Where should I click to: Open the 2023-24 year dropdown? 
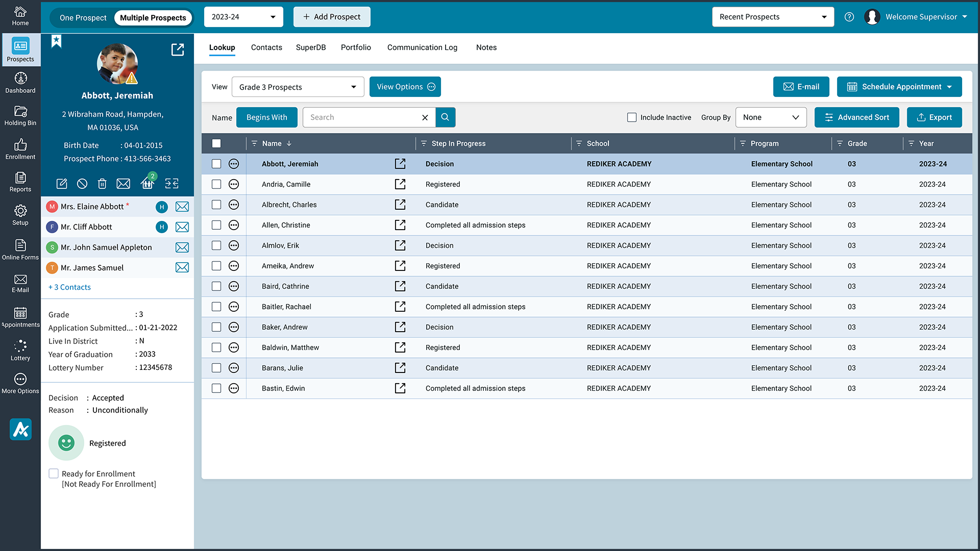243,17
